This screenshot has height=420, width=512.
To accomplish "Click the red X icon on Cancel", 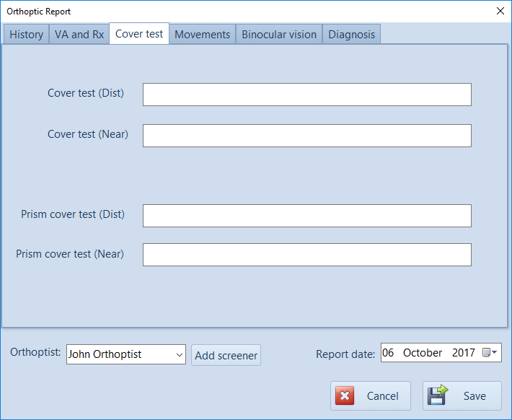I will [x=345, y=395].
